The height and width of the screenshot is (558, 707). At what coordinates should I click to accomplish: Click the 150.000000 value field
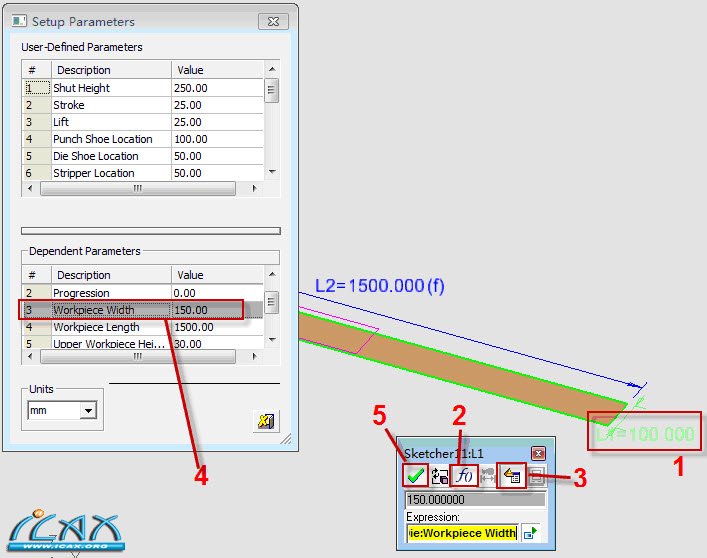pyautogui.click(x=475, y=499)
